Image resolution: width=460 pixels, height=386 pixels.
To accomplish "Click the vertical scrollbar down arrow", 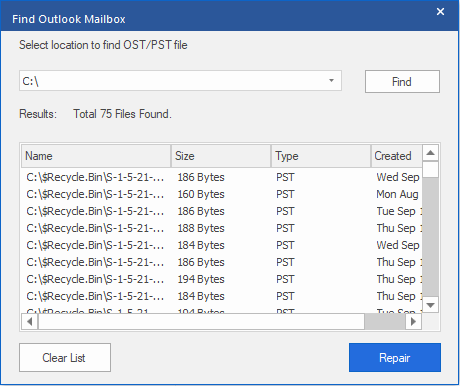I will (x=430, y=305).
